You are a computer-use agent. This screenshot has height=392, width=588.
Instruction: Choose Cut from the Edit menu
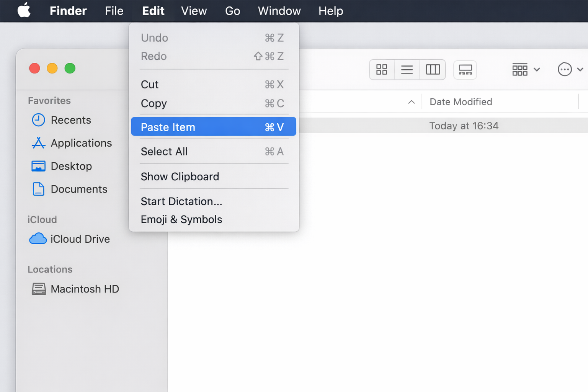214,84
